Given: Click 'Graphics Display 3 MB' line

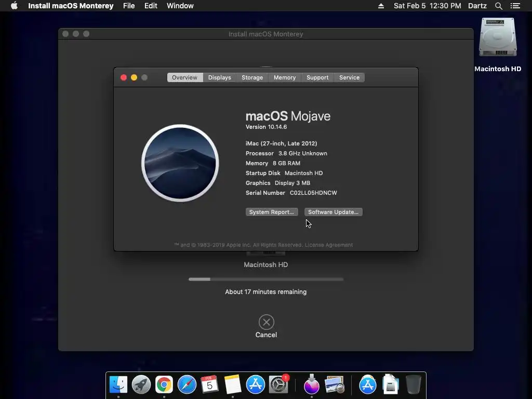Looking at the screenshot, I should click(x=278, y=183).
